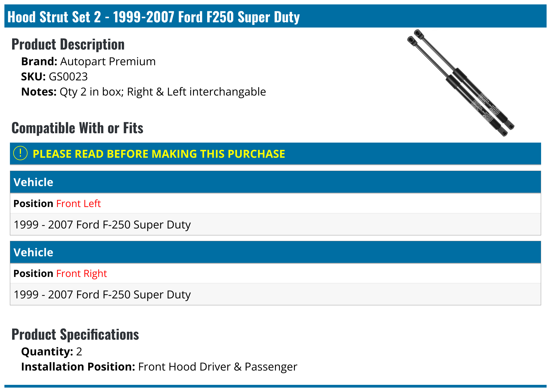Click the Compatible With or Fits heading

pos(77,128)
